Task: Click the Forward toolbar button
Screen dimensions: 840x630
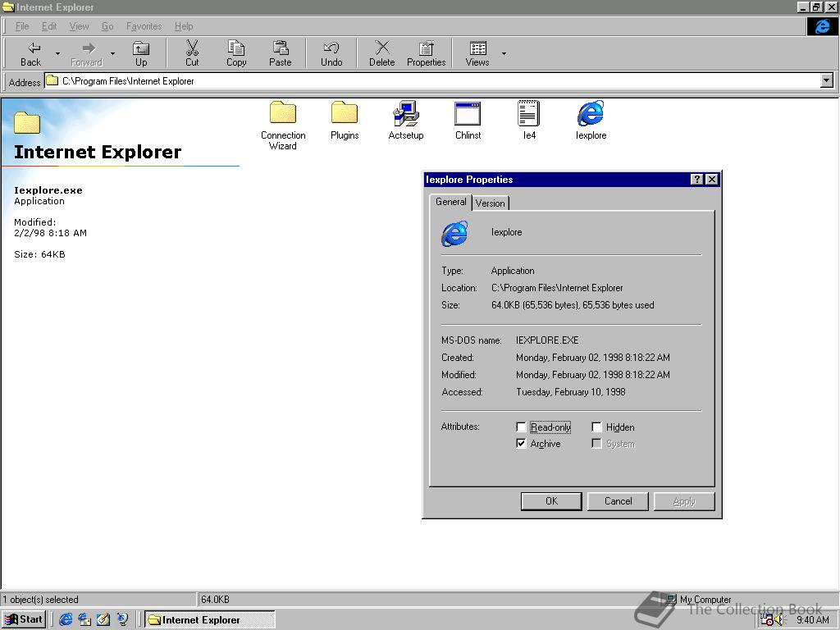Action: pyautogui.click(x=86, y=53)
